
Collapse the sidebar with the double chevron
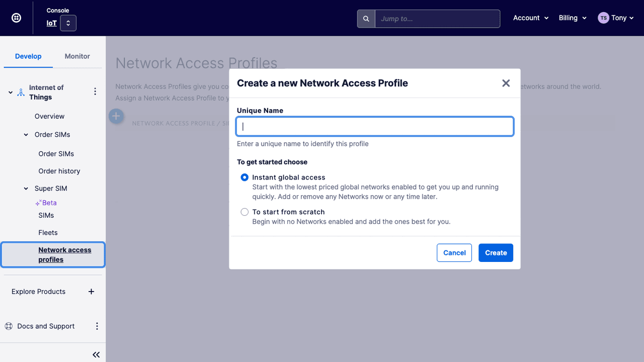(96, 354)
